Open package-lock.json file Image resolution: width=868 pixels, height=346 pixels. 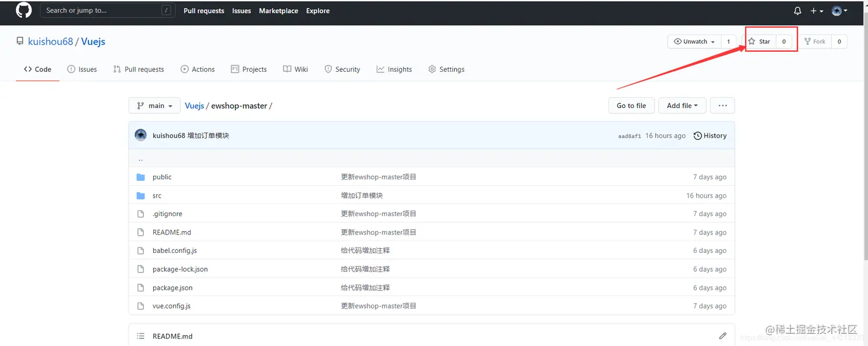tap(180, 269)
